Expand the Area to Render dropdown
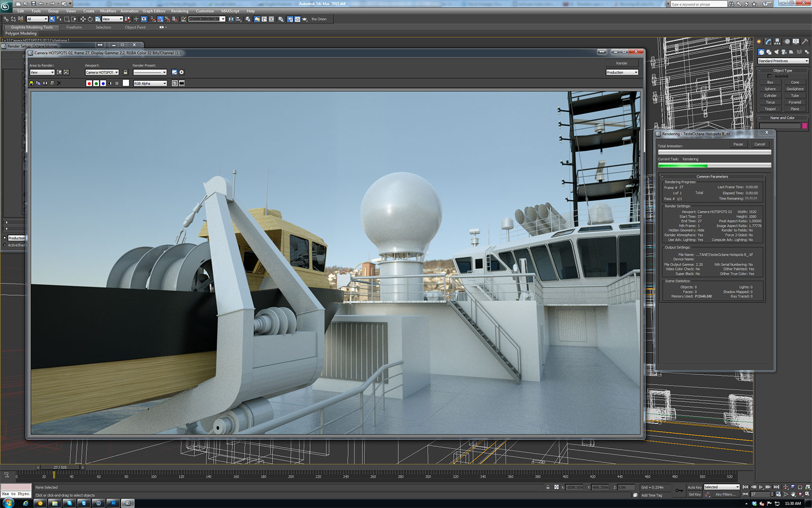The image size is (812, 508). [42, 73]
